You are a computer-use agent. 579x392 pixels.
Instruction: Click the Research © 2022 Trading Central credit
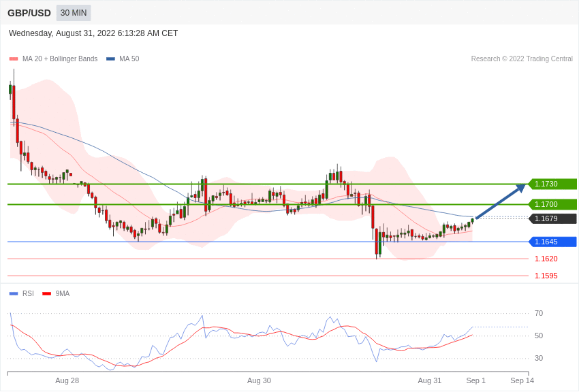pyautogui.click(x=522, y=59)
